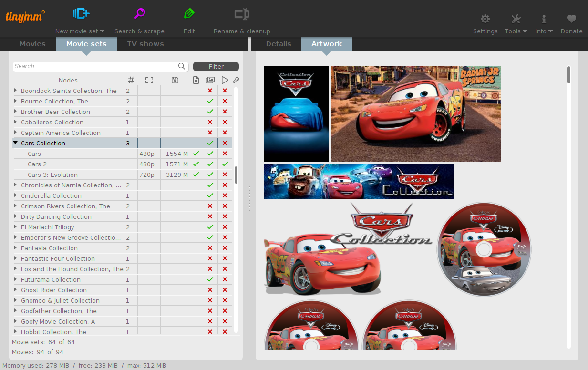Image resolution: width=588 pixels, height=370 pixels.
Task: Click the Nodes column header
Action: click(68, 80)
